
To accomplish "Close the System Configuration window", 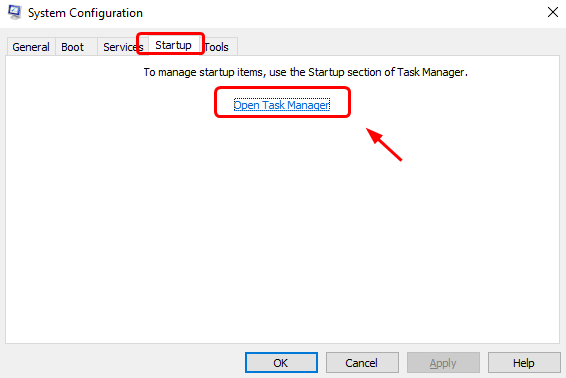I will click(553, 12).
